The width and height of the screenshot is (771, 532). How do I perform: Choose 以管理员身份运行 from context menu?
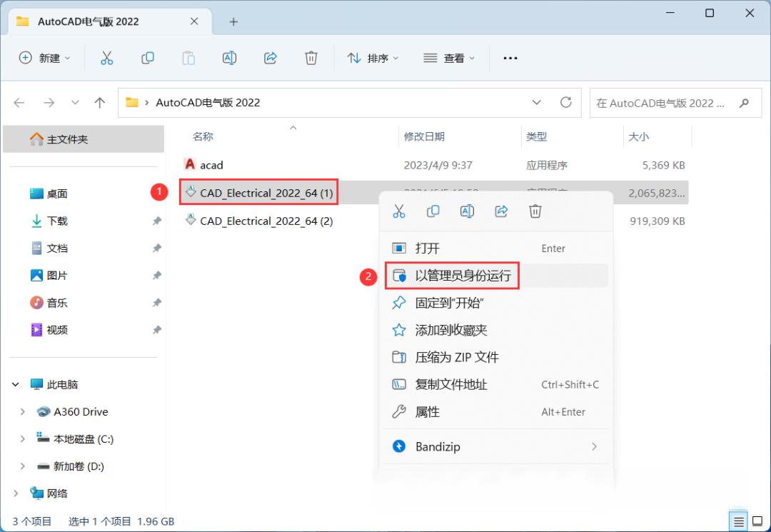(495, 276)
